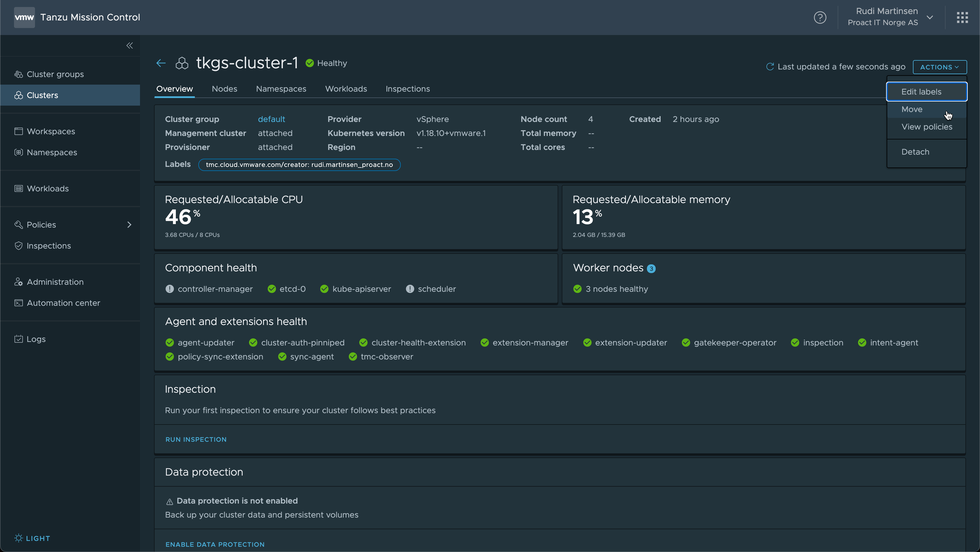This screenshot has height=552, width=980.
Task: Open Workloads in the sidebar
Action: [70, 188]
